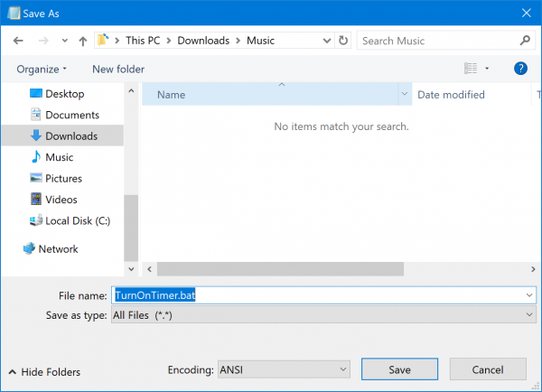Open Local Disk (C:) in sidebar
The height and width of the screenshot is (392, 542).
[x=76, y=220]
